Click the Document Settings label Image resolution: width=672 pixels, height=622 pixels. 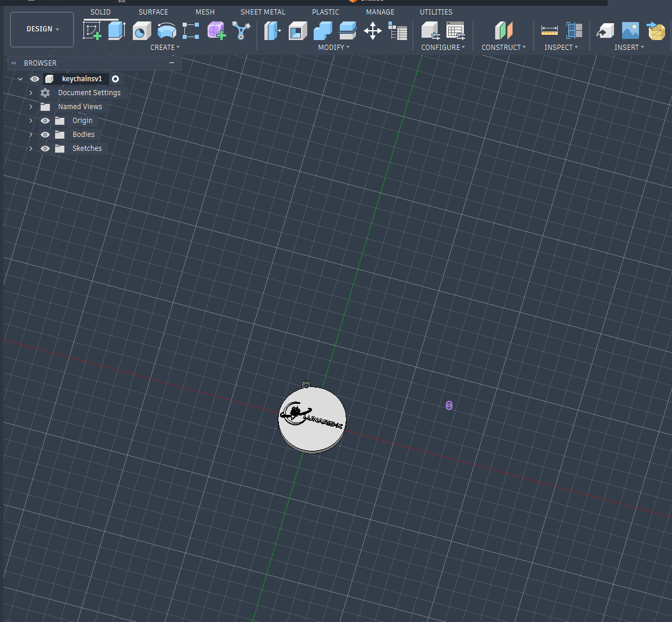(89, 93)
